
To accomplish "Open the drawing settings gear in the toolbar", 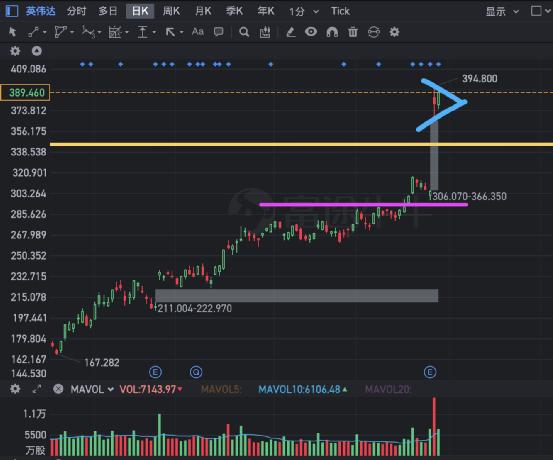I will 394,32.
